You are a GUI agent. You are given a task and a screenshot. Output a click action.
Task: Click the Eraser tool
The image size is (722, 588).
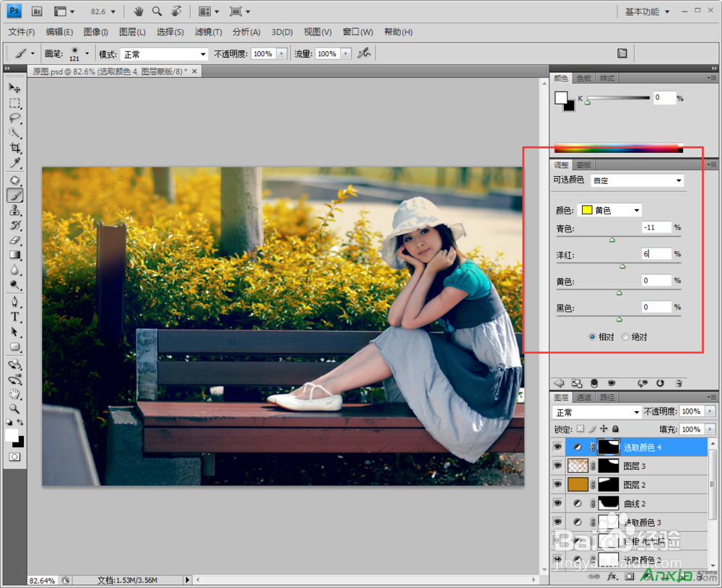14,240
